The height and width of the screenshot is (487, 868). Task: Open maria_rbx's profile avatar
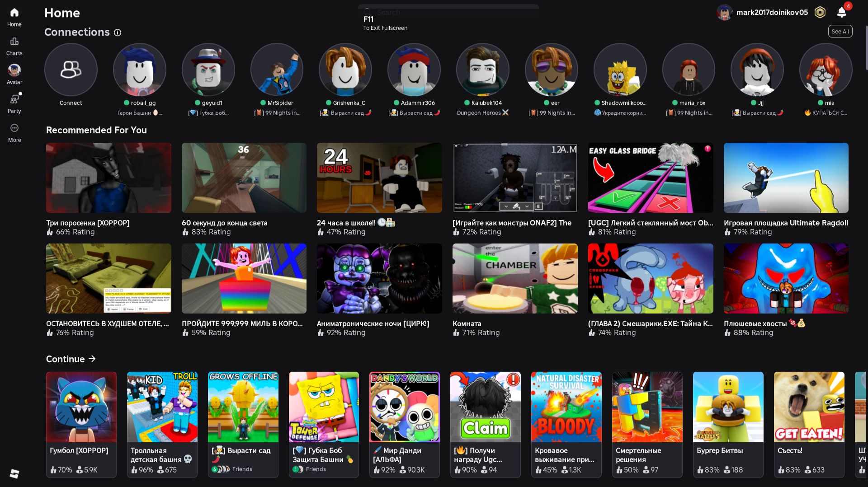click(689, 70)
